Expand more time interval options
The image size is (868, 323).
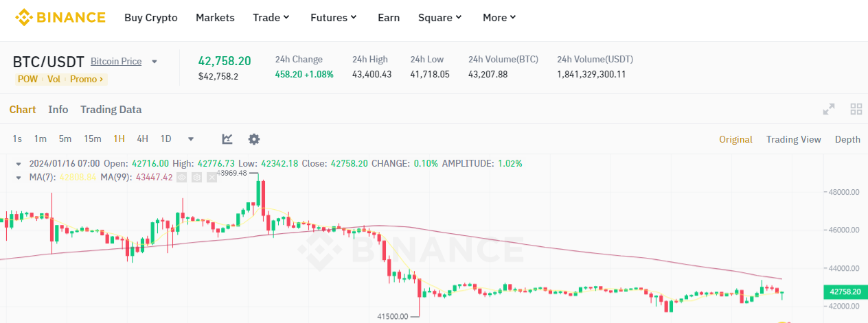coord(191,139)
